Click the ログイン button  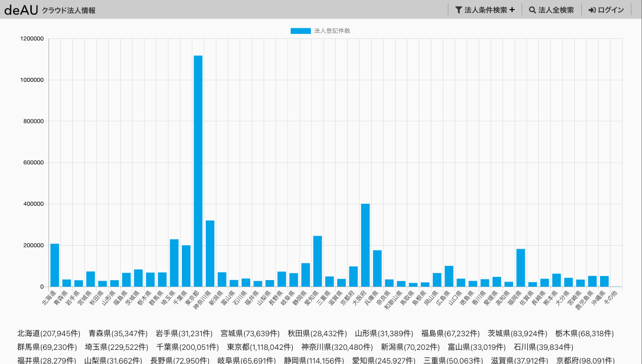click(606, 10)
